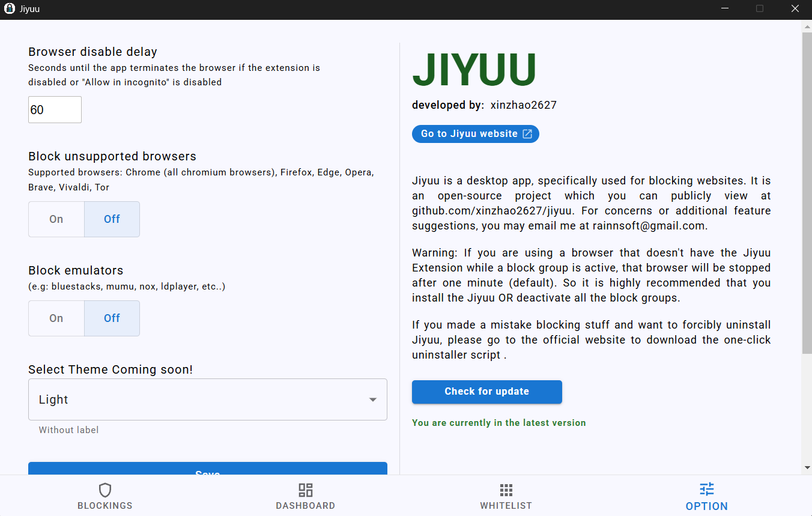Screen dimensions: 812x516
Task: Click the Save button
Action: [x=208, y=469]
